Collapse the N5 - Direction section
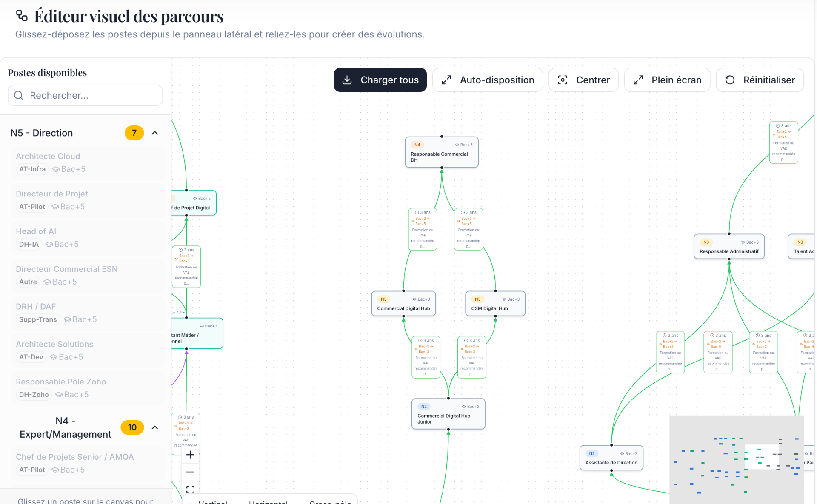Screen dimensions: 817x504 (155, 133)
